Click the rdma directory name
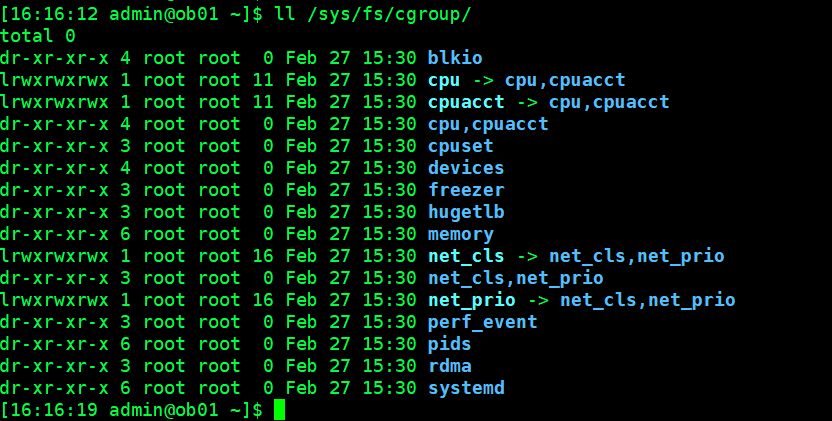Screen dimensions: 832x421 click(449, 366)
